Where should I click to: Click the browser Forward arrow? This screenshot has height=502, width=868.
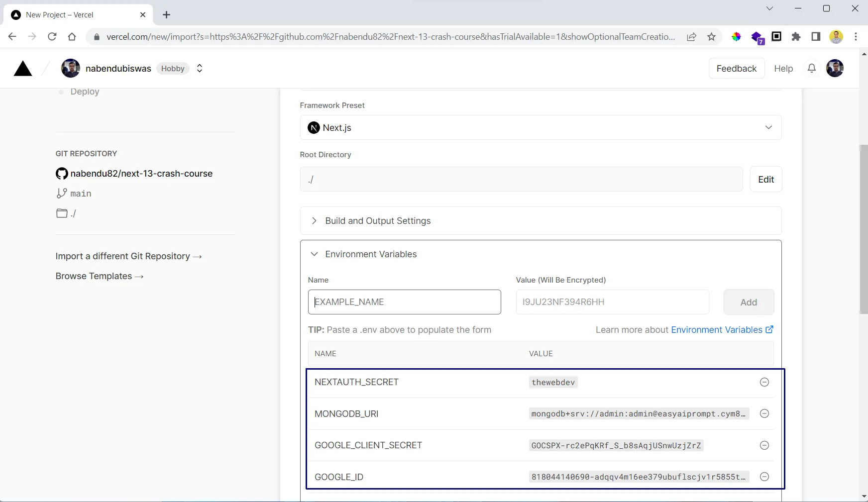(32, 36)
